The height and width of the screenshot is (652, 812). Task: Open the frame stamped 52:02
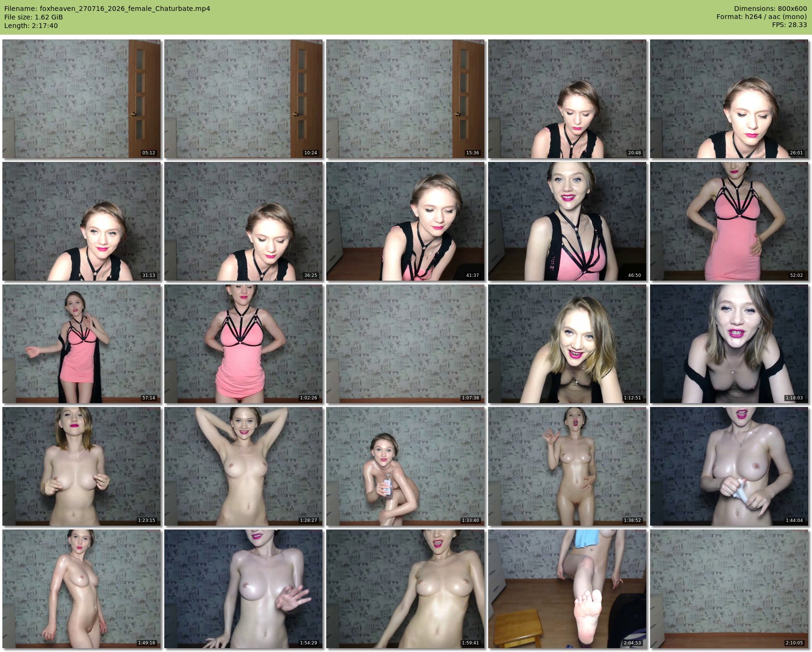(729, 221)
